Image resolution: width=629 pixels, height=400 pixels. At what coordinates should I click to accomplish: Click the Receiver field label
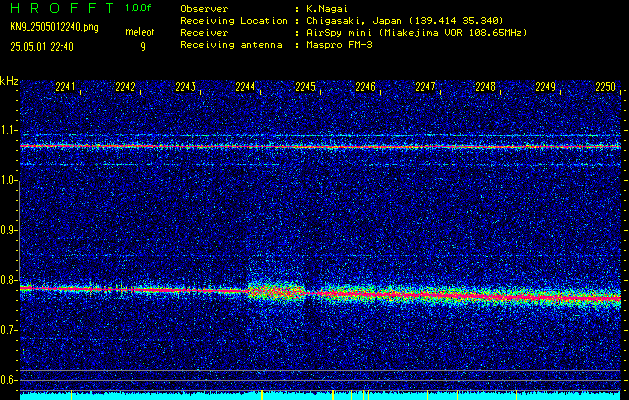click(x=204, y=33)
